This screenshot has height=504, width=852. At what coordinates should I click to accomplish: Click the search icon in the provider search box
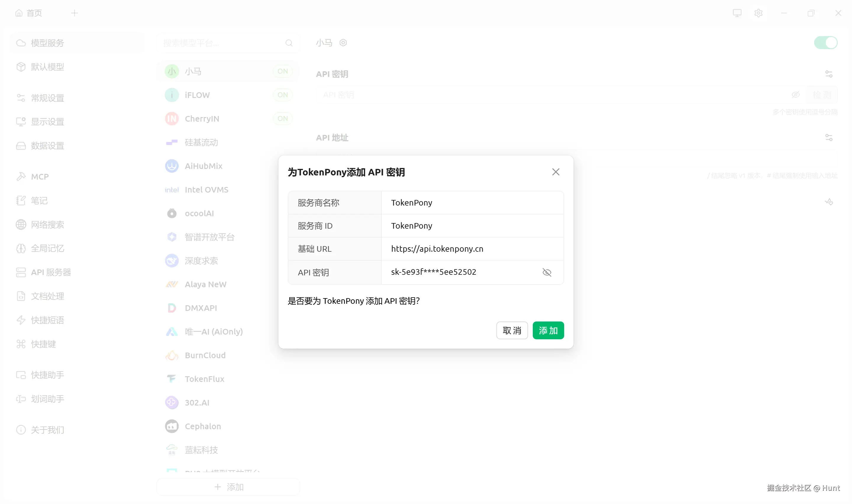[x=289, y=43]
